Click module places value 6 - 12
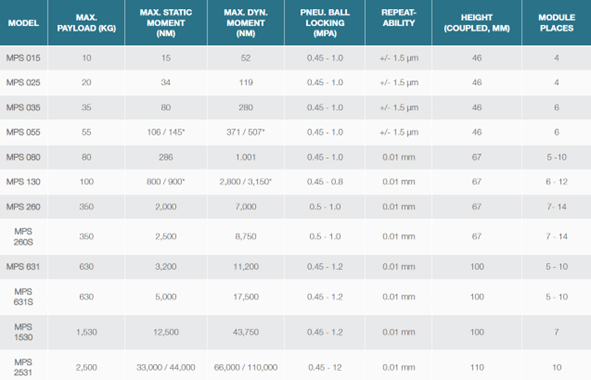The image size is (591, 380). 557,182
